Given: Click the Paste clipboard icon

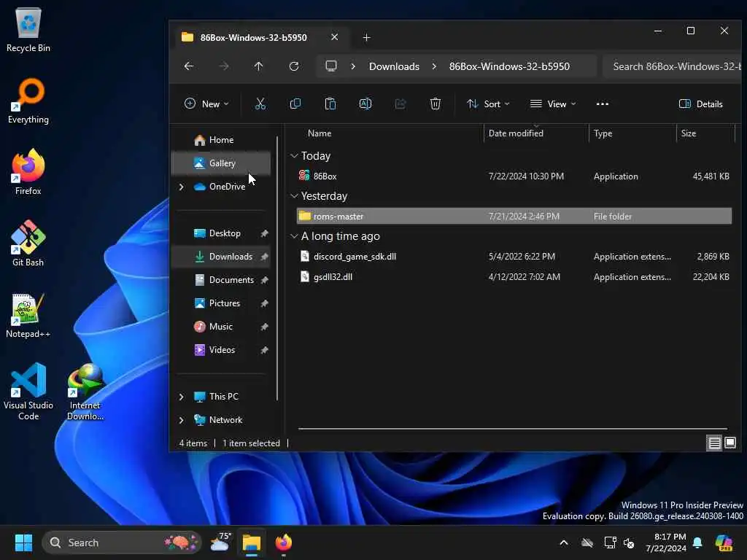Looking at the screenshot, I should (330, 104).
